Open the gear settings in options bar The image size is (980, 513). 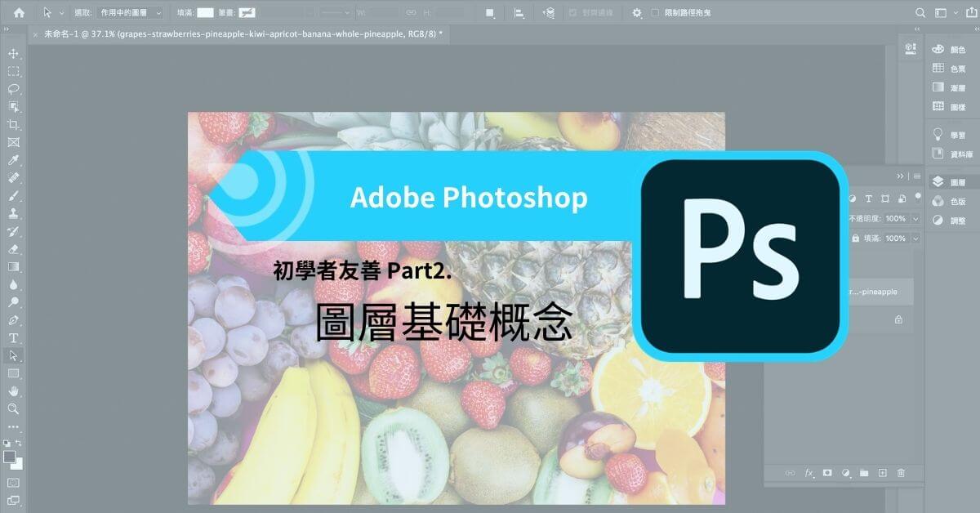pos(637,13)
